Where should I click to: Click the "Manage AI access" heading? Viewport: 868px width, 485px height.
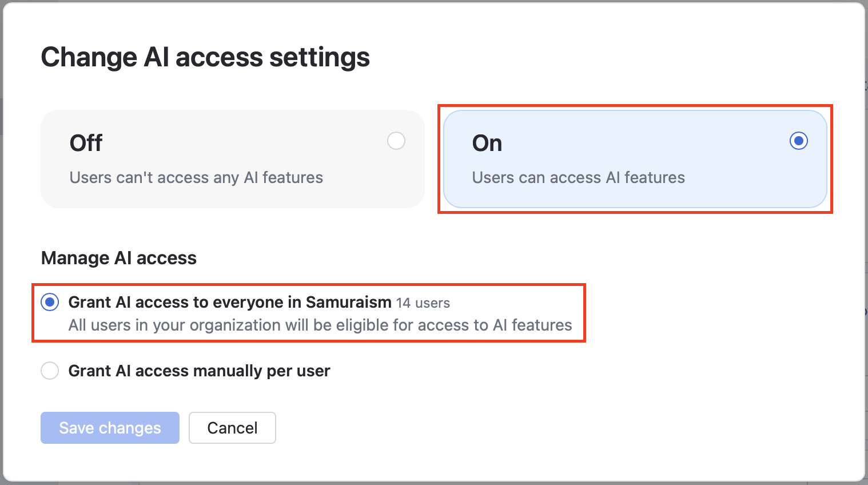coord(119,258)
